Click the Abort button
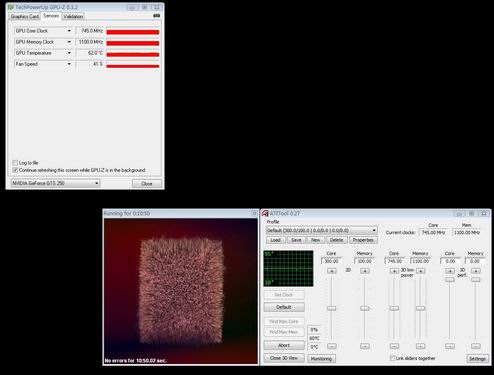Viewport: 494px width, 375px height. tap(284, 345)
